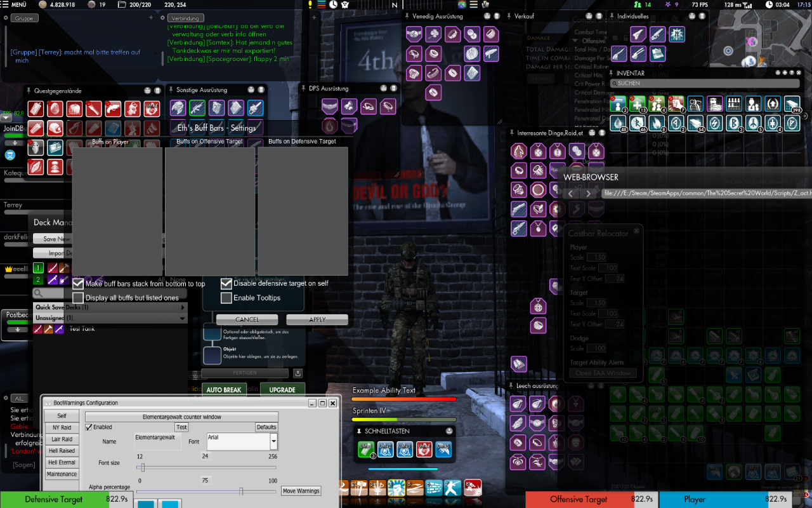Viewport: 812px width, 508px height.
Task: Enable the 'Display all buffs but listed ones' checkbox
Action: click(x=78, y=298)
